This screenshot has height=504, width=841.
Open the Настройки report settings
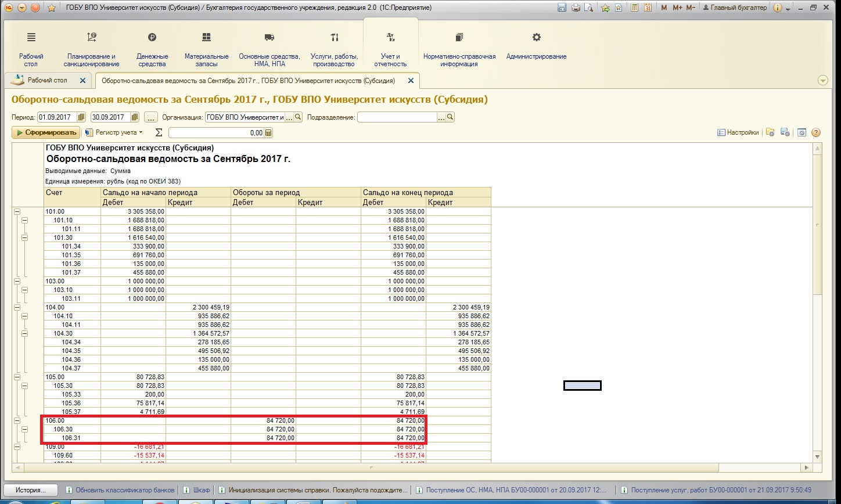pyautogui.click(x=738, y=132)
